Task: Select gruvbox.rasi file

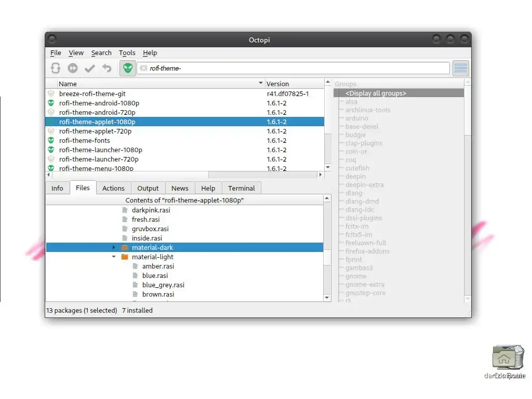Action: pyautogui.click(x=150, y=229)
